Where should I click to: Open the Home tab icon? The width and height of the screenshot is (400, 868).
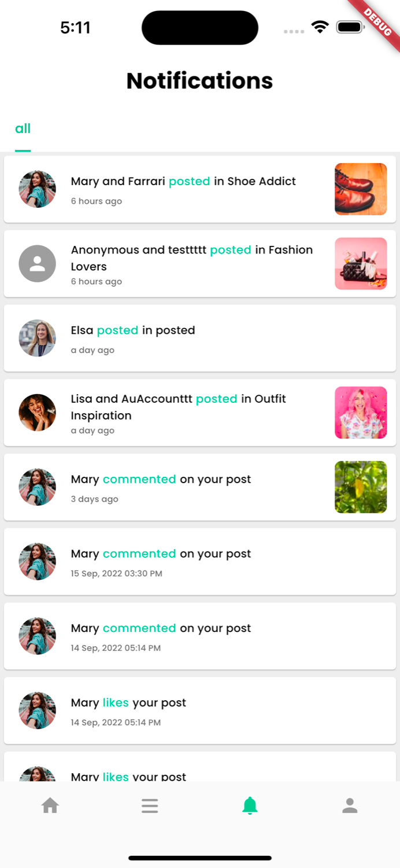pyautogui.click(x=50, y=806)
